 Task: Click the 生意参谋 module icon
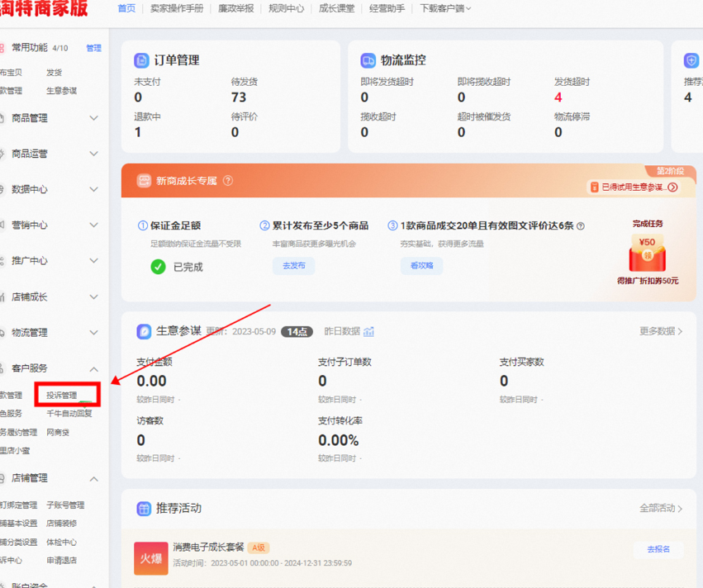pos(144,330)
